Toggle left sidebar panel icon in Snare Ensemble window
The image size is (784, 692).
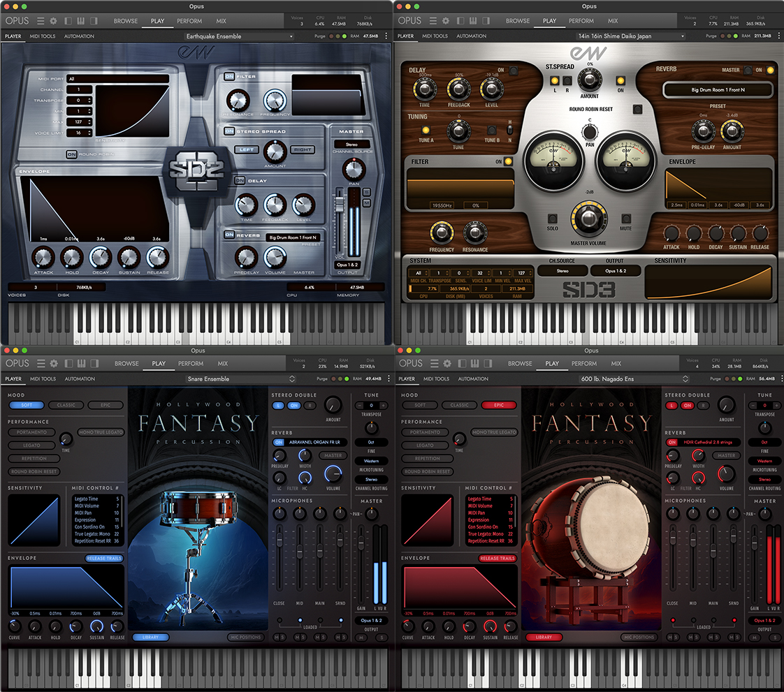[68, 363]
